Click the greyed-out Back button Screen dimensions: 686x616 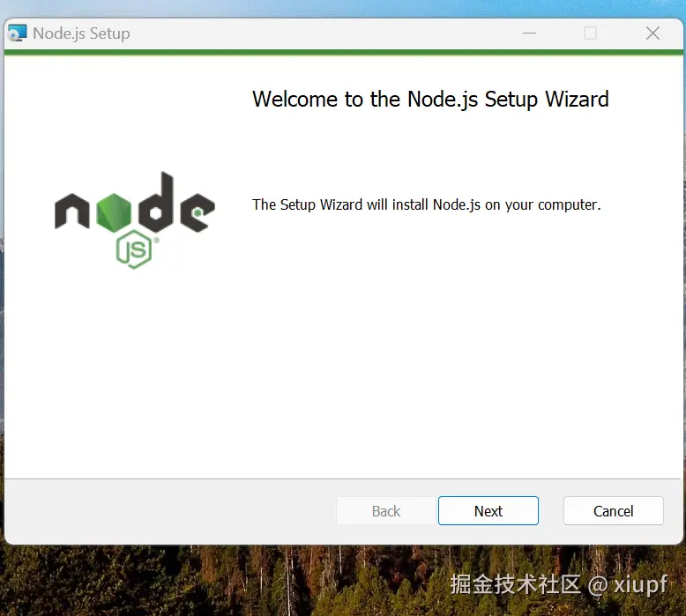pos(386,510)
